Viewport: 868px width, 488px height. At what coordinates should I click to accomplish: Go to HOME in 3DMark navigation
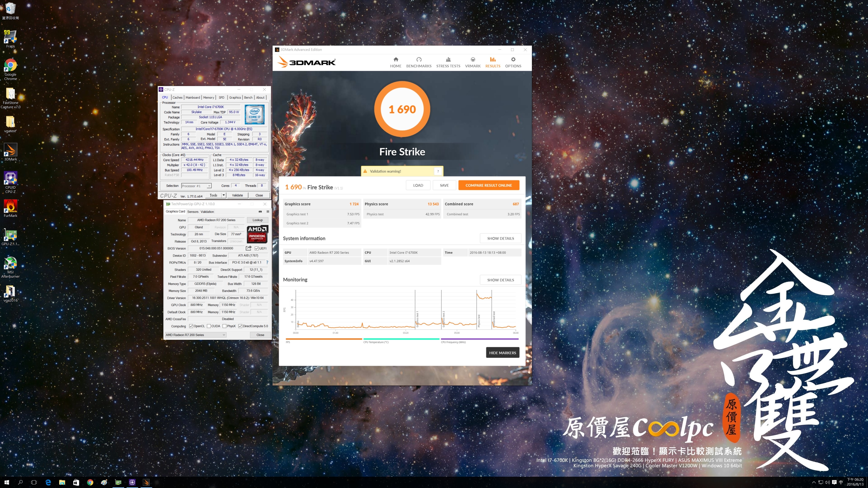[x=396, y=62]
